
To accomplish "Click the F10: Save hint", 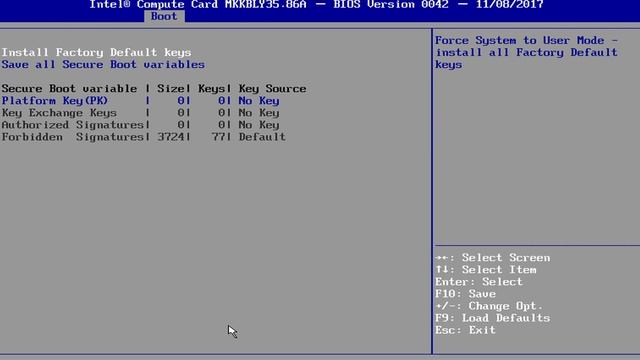I will 465,294.
